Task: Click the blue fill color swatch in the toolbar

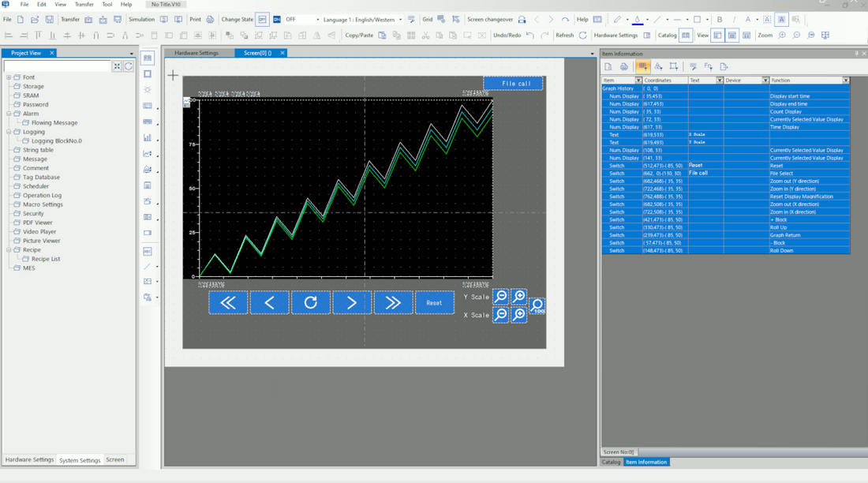Action: coord(638,21)
